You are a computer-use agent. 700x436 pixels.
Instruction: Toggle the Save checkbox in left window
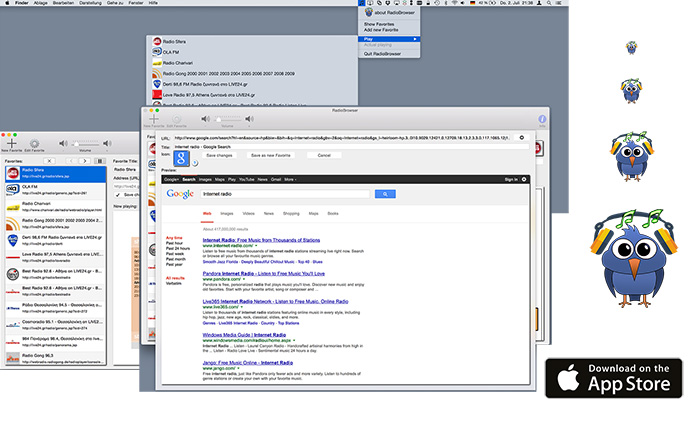pos(118,195)
